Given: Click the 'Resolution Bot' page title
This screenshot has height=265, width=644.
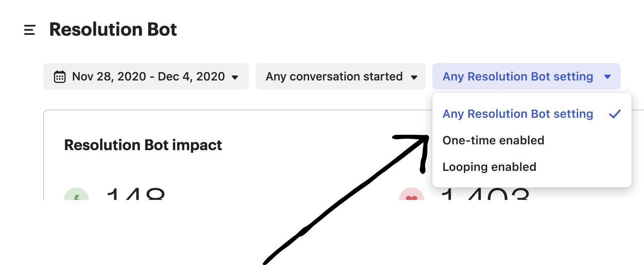Looking at the screenshot, I should pyautogui.click(x=113, y=29).
